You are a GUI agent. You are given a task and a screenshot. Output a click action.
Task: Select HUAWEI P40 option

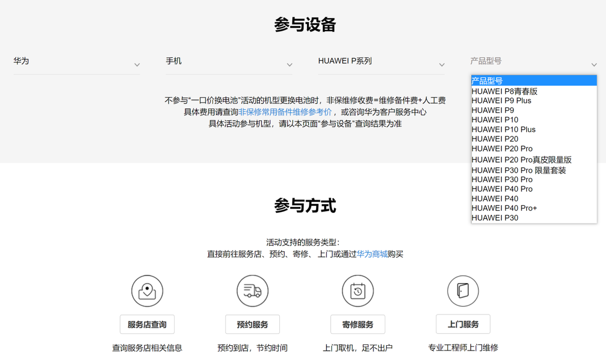tap(534, 198)
